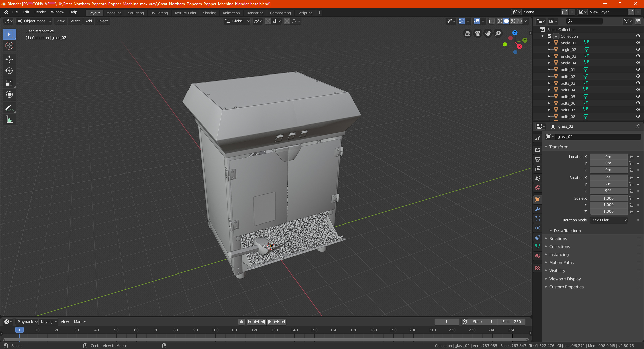Viewport: 644px width, 349px height.
Task: Open the World properties tab
Action: point(538,188)
